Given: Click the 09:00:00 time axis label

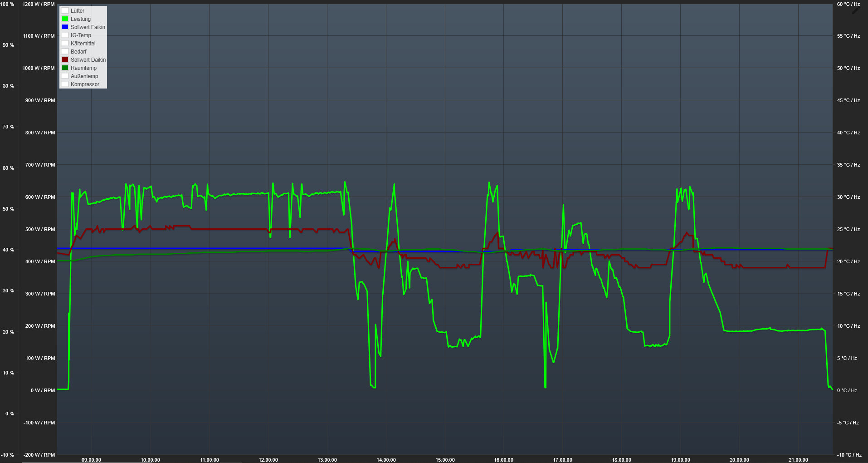Looking at the screenshot, I should (91, 460).
